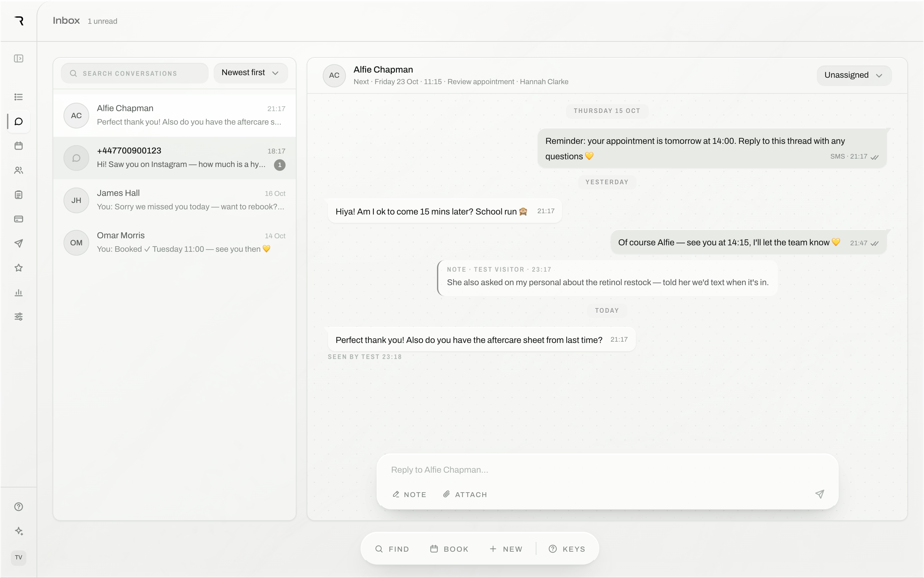Send the reply with the paper plane icon

(819, 494)
